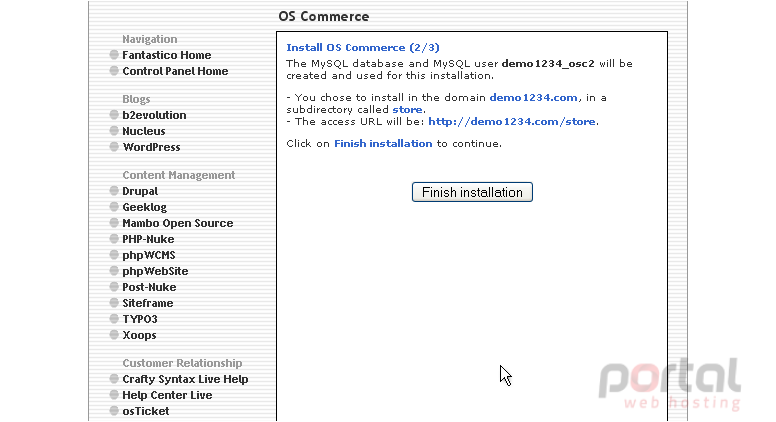Open the Fantastico Home navigation link
This screenshot has width=776, height=422.
167,55
